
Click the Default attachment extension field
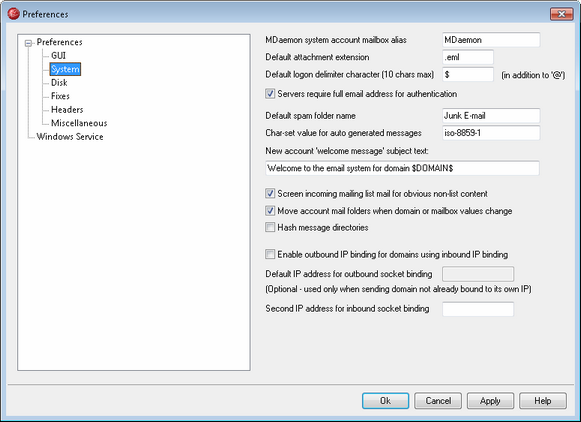click(468, 57)
